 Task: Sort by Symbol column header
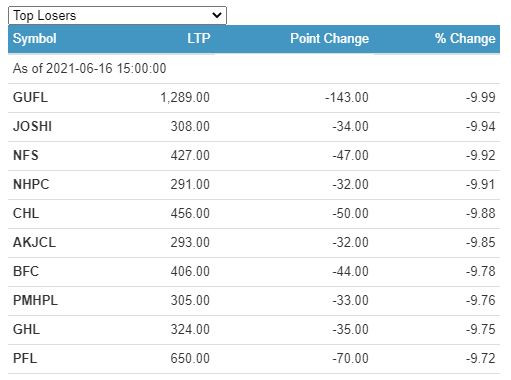point(34,39)
